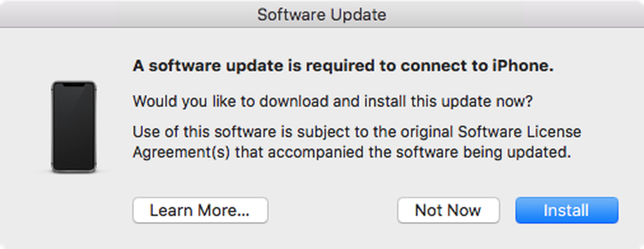Click the bold update-required heading
The width and height of the screenshot is (644, 249).
(343, 66)
